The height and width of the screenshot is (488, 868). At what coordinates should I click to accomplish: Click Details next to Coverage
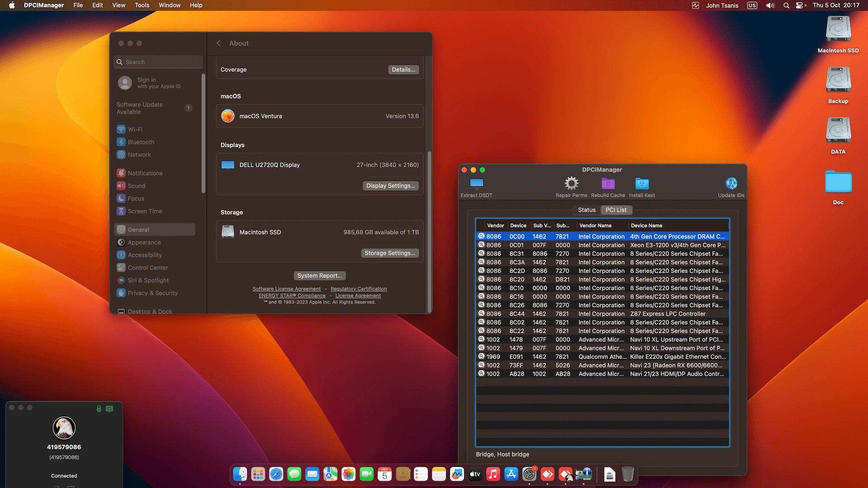pyautogui.click(x=403, y=69)
